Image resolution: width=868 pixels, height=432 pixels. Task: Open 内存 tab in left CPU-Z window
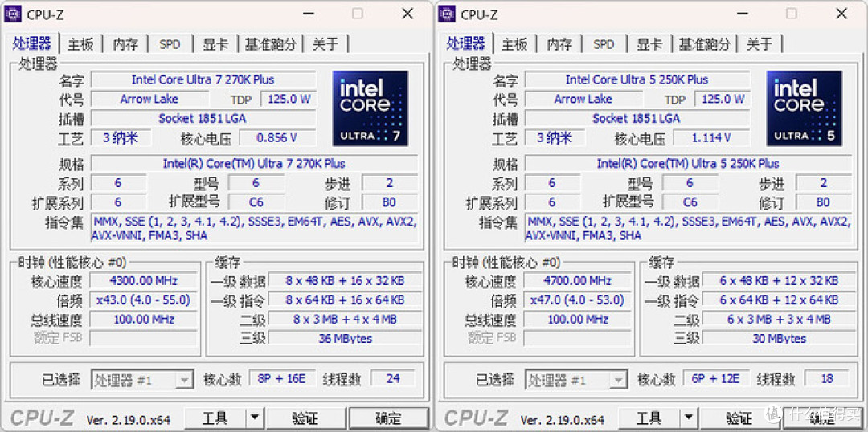[125, 44]
